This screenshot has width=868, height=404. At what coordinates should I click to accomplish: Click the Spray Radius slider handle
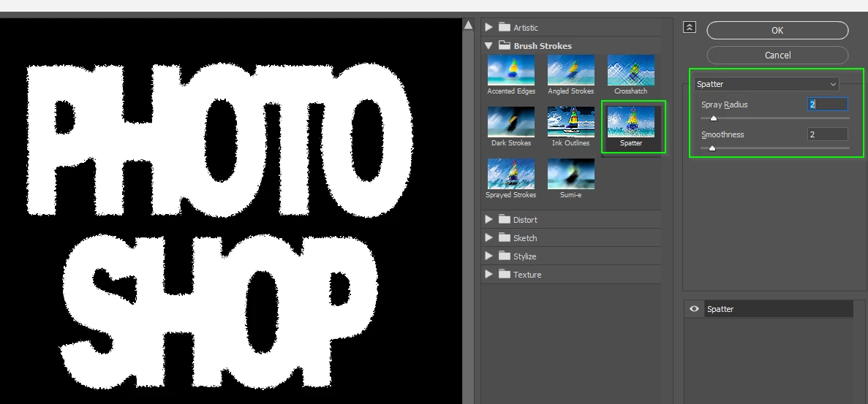coord(714,118)
